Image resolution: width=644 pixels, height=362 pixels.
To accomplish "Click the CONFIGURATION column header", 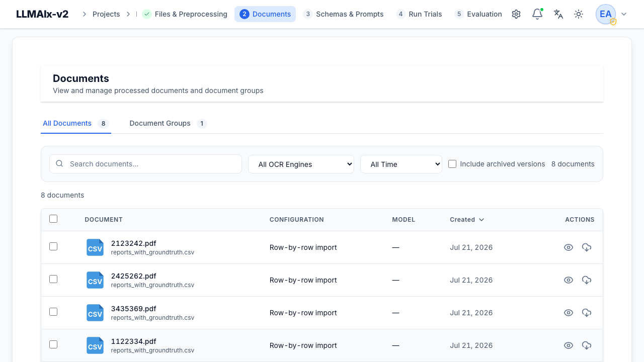I will click(297, 220).
